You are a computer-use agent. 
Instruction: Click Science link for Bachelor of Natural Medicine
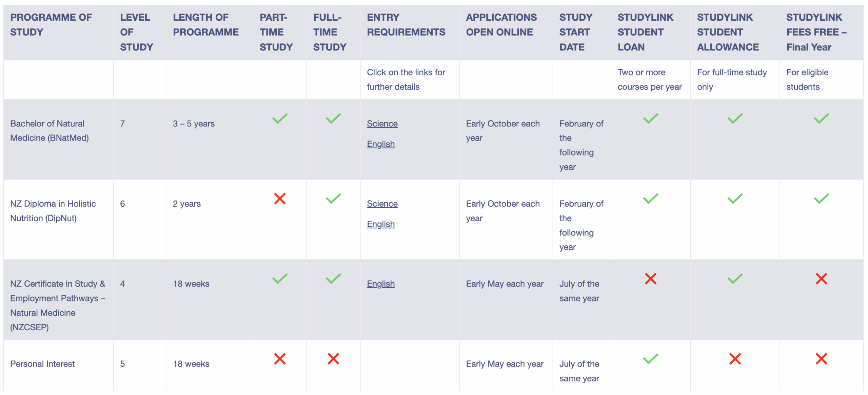(382, 124)
